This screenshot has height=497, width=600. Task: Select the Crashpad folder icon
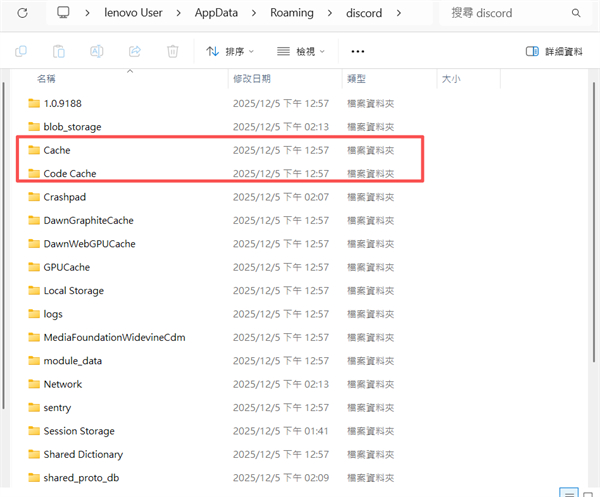point(34,197)
